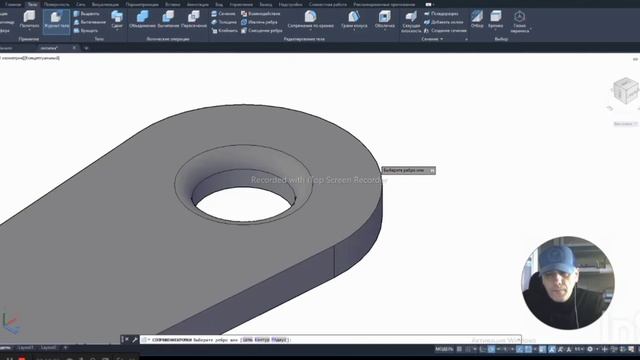Choose the Выдавить (Extrude) tool
640x360 pixels.
point(87,13)
